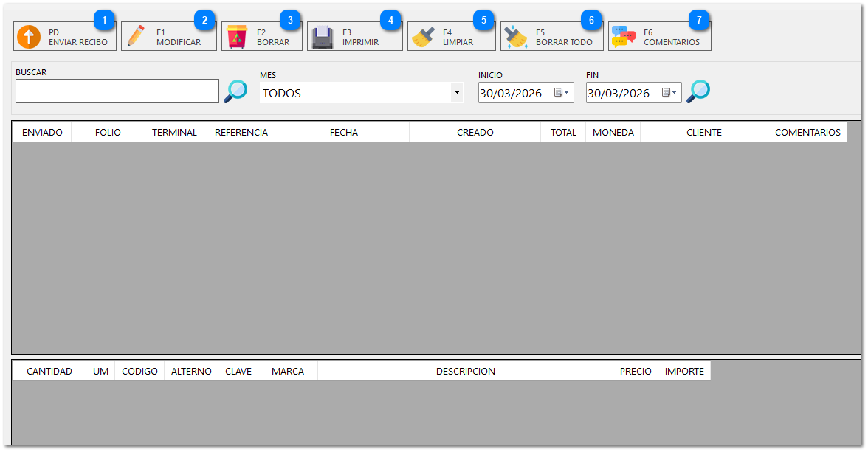Viewport: 868px width, 452px height.
Task: Click the IMPRIMIR button label
Action: click(360, 42)
